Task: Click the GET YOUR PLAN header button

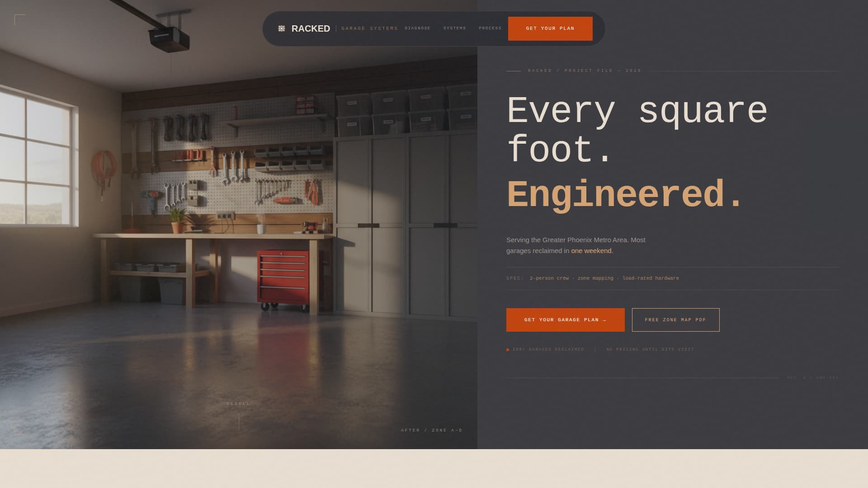Action: point(550,28)
